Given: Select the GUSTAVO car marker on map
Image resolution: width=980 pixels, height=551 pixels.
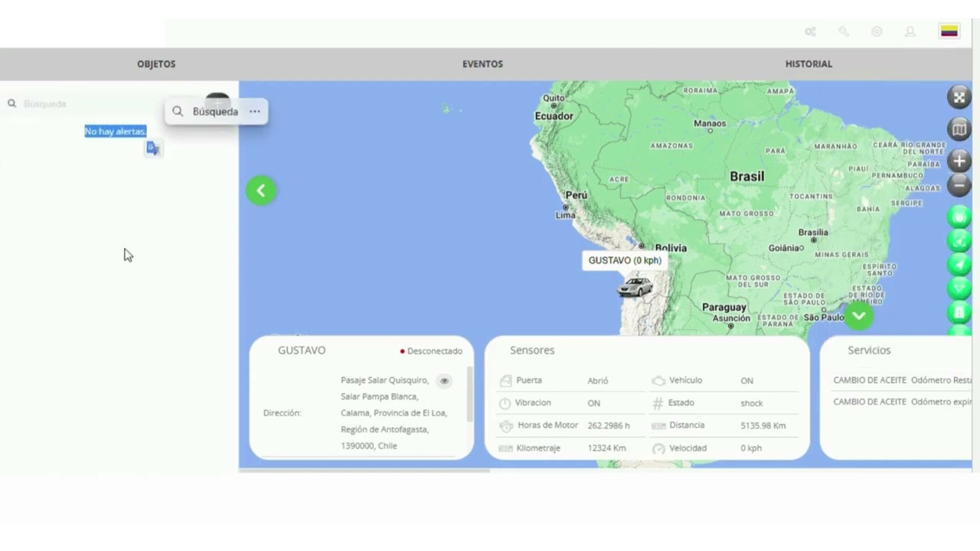Looking at the screenshot, I should tap(635, 287).
